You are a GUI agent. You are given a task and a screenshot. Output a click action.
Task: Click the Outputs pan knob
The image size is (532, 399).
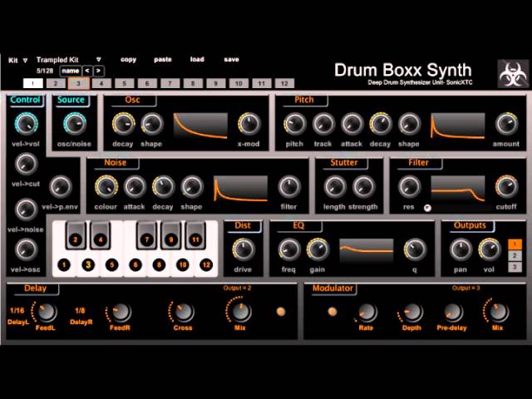click(x=461, y=249)
